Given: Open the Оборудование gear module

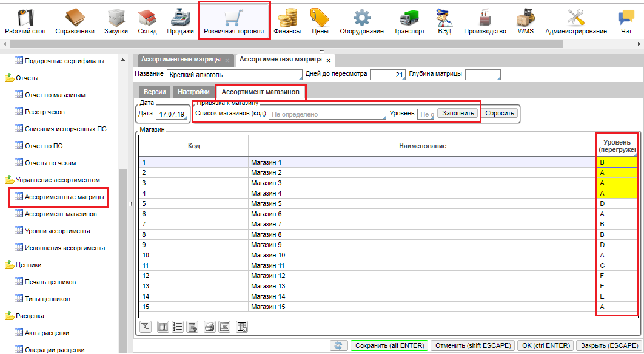Looking at the screenshot, I should point(361,21).
